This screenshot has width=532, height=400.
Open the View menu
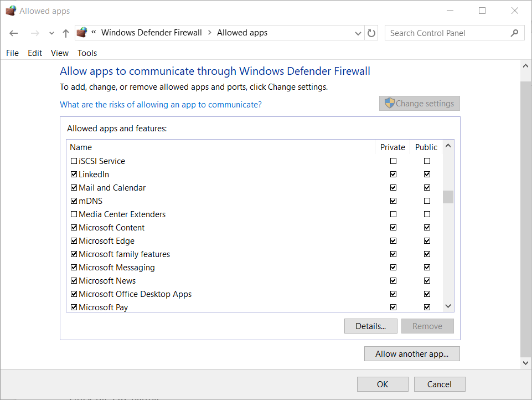(60, 53)
